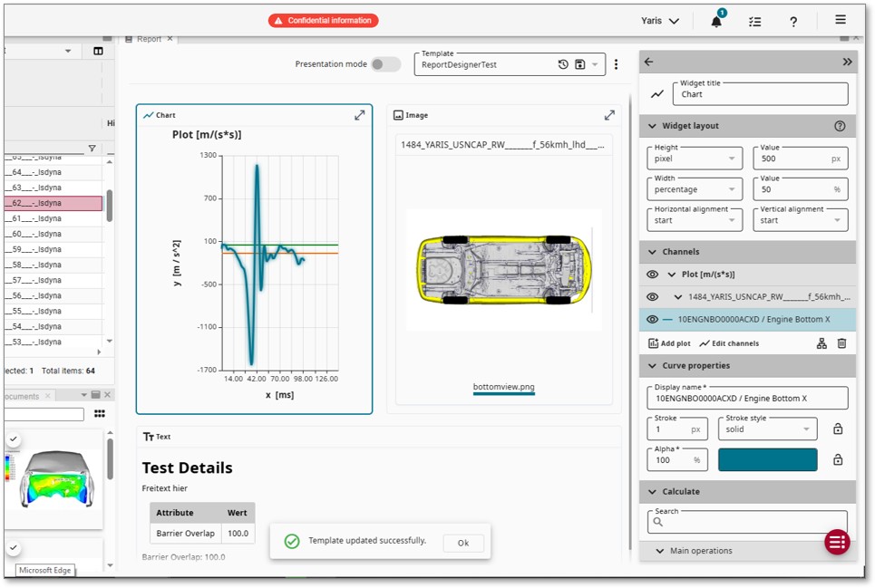Click Ok on the success notification

(462, 544)
